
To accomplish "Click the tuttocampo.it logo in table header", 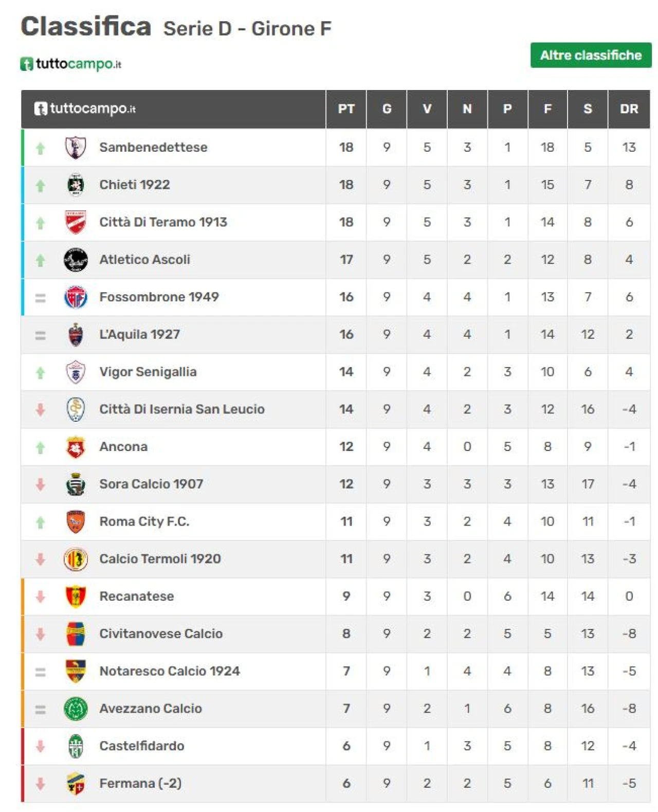I will pyautogui.click(x=85, y=109).
